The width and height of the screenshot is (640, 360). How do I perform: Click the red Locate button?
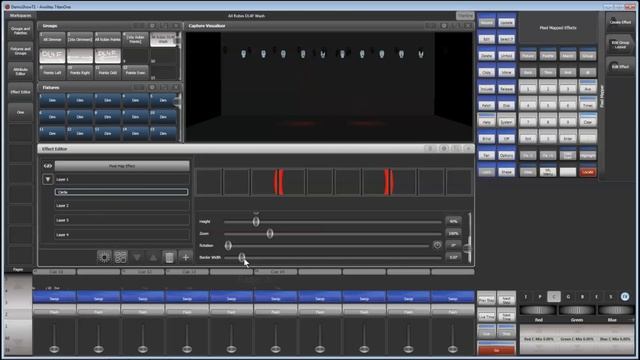588,172
